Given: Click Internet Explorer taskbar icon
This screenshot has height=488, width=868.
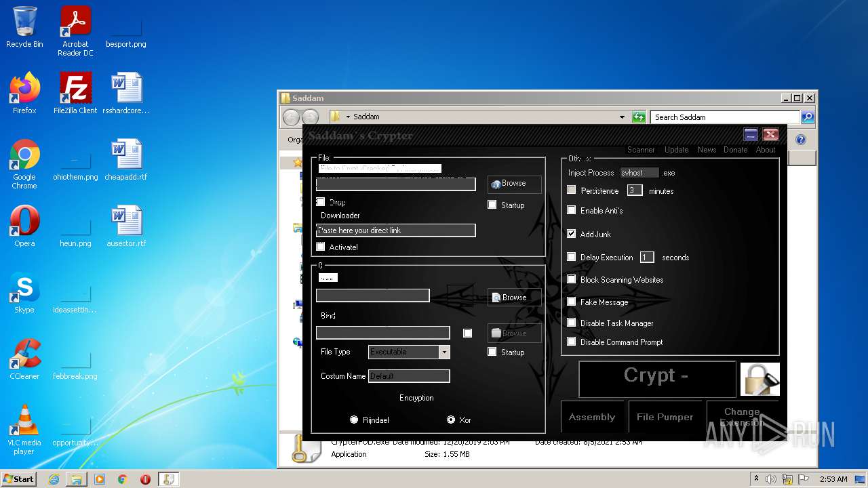Looking at the screenshot, I should (54, 479).
